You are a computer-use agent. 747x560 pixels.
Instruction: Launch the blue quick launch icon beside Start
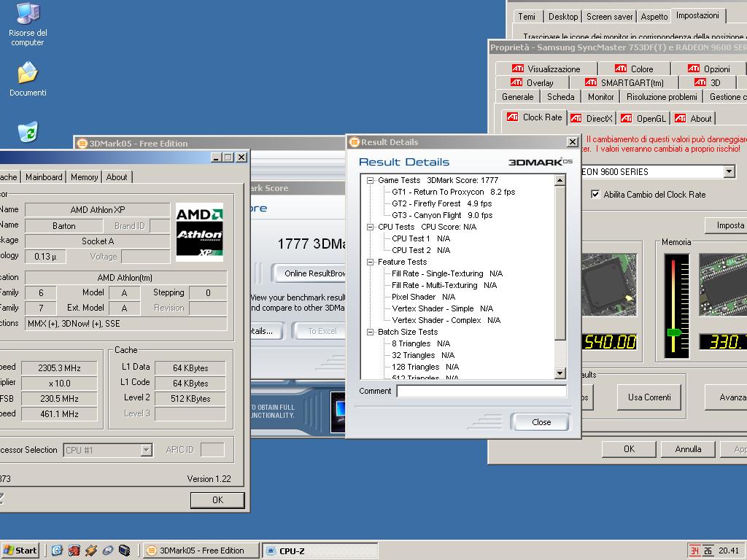tap(57, 551)
